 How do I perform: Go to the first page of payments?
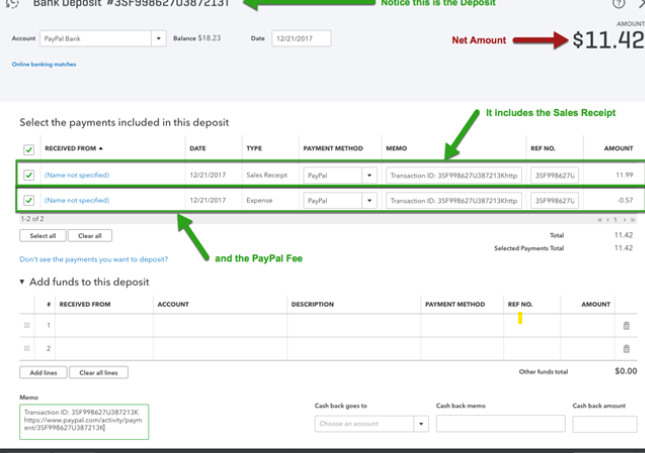click(x=600, y=220)
